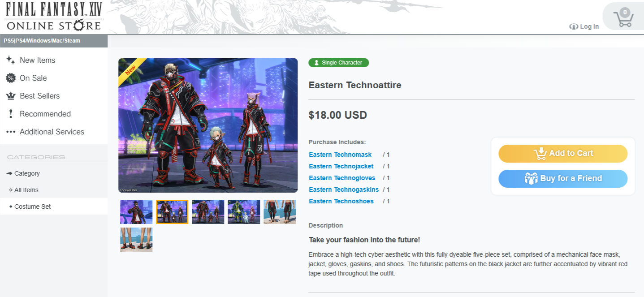Show the green-dyed outfit thumbnail
644x297 pixels.
(x=244, y=212)
